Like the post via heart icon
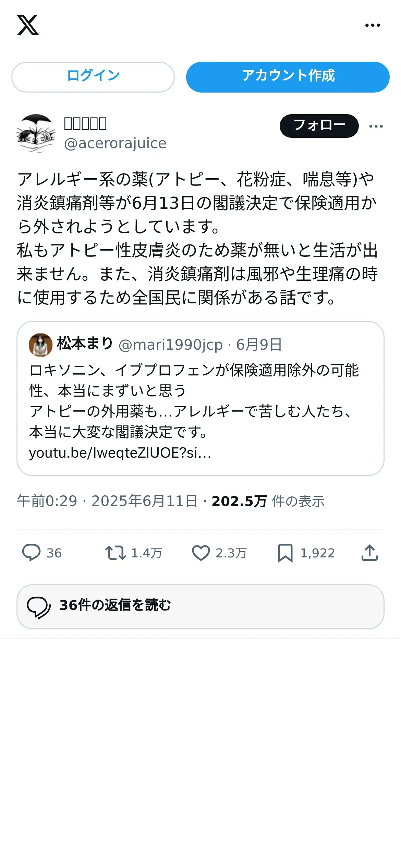401x868 pixels. click(x=201, y=553)
